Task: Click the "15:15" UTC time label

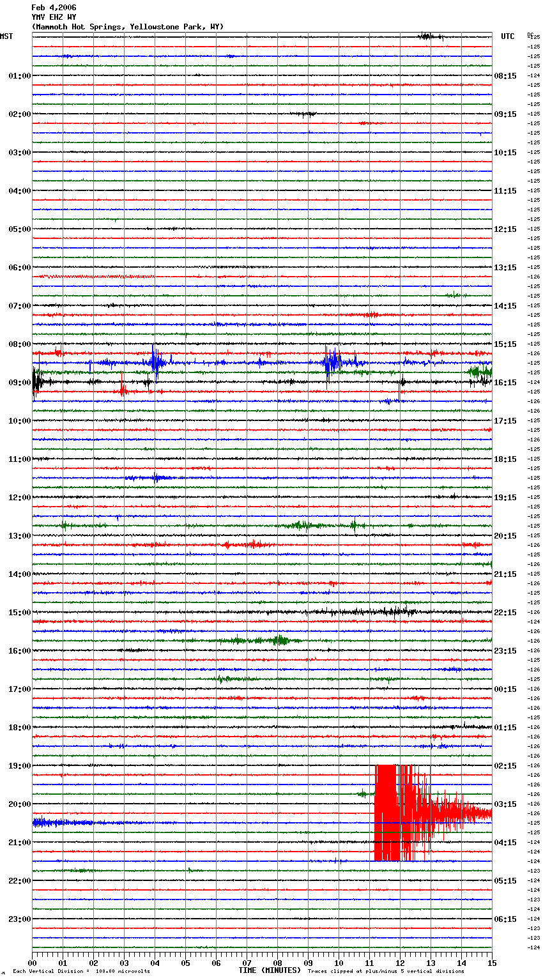Action: (x=505, y=344)
